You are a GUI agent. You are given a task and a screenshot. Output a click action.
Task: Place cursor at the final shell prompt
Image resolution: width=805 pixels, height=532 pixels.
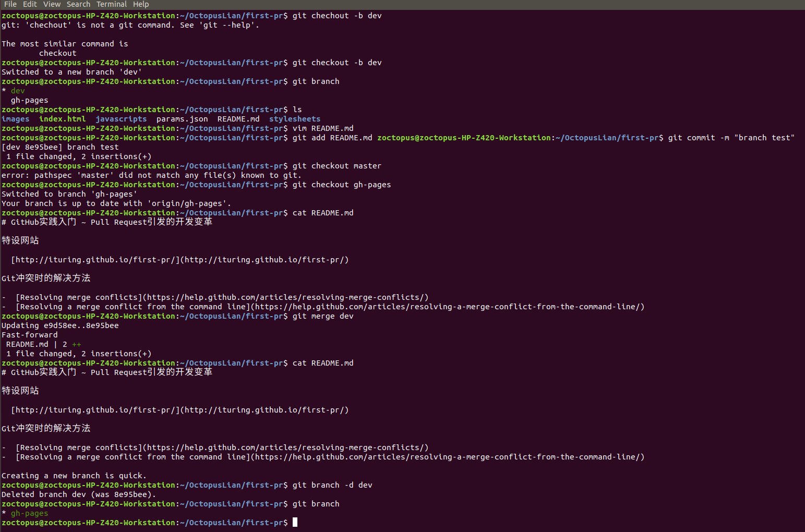[295, 523]
